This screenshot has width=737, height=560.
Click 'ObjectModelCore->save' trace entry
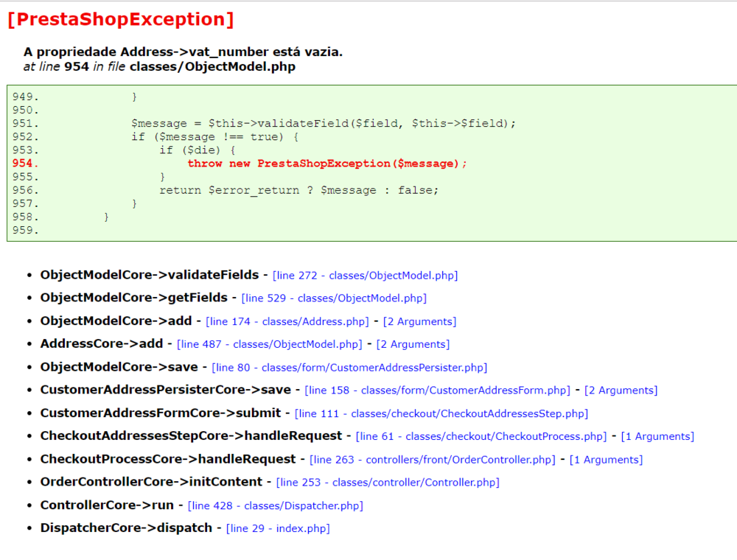pos(119,367)
